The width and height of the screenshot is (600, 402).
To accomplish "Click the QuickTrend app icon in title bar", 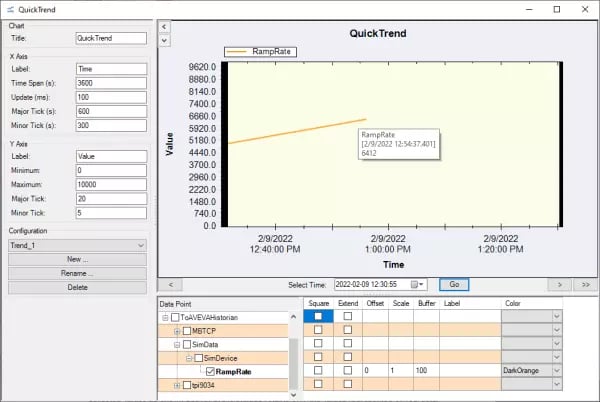I will [10, 10].
